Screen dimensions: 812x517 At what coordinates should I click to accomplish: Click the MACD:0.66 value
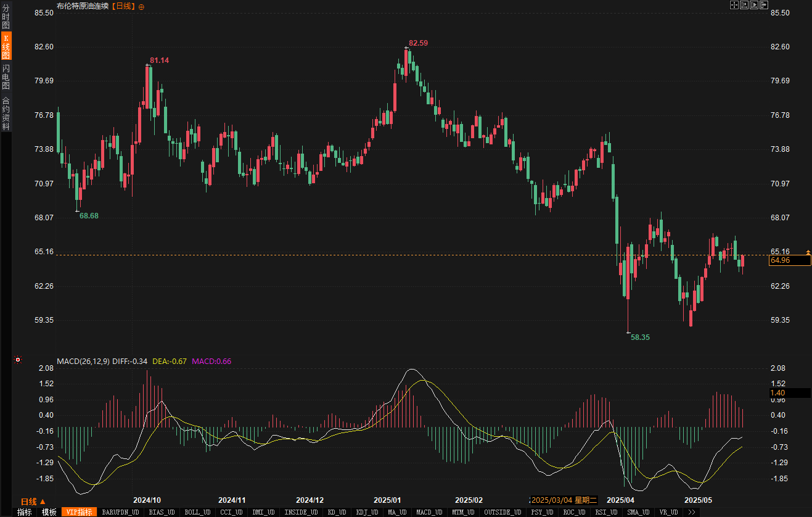[211, 361]
